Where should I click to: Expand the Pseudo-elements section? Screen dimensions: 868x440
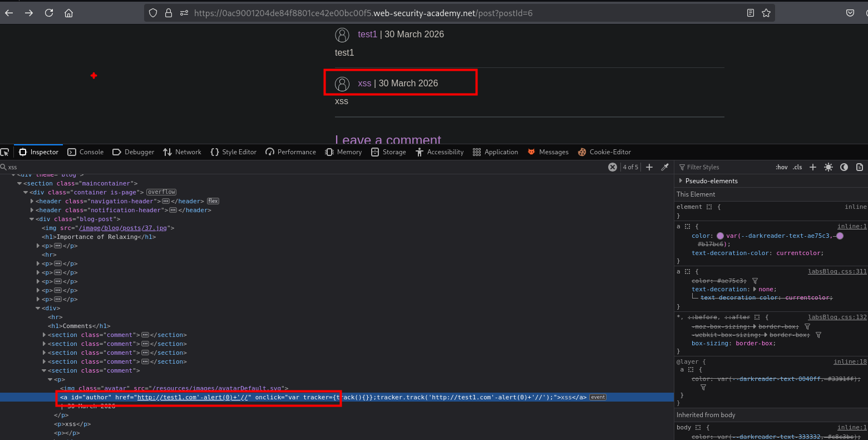(680, 181)
